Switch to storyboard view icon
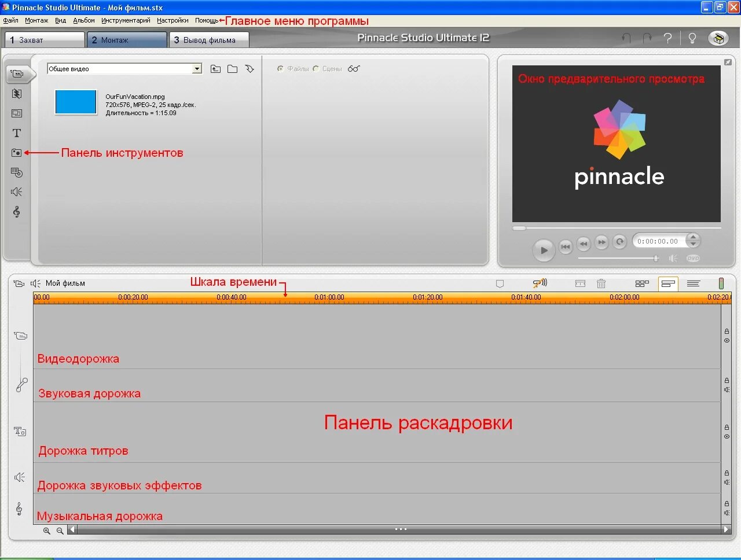Viewport: 741px width, 560px height. (x=642, y=283)
